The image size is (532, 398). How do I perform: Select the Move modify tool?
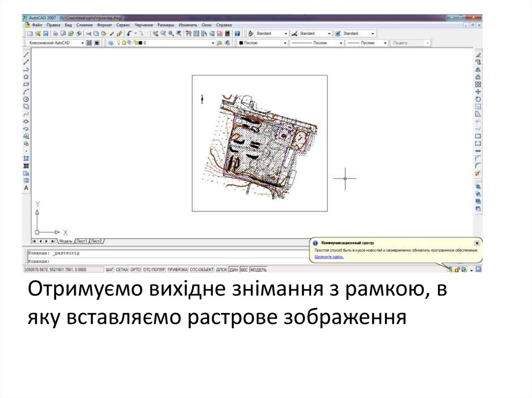pos(478,92)
